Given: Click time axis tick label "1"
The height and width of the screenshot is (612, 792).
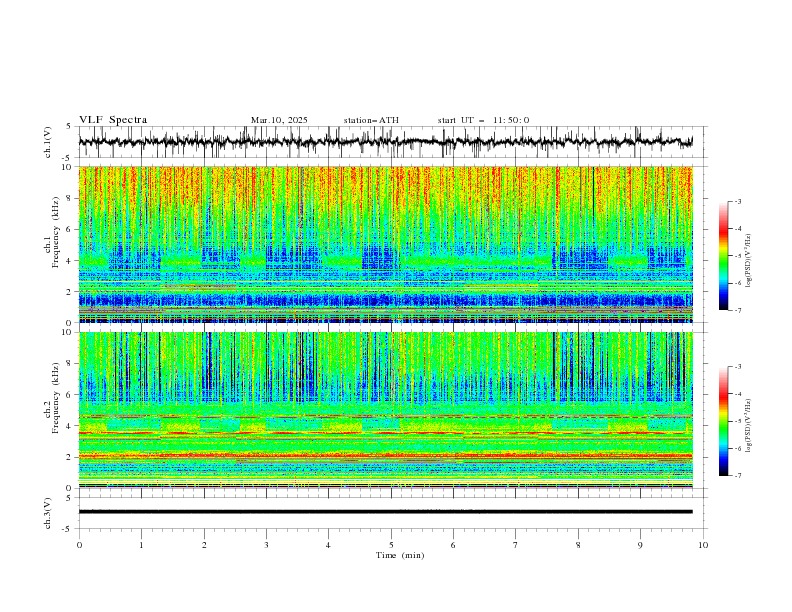Looking at the screenshot, I should [141, 545].
